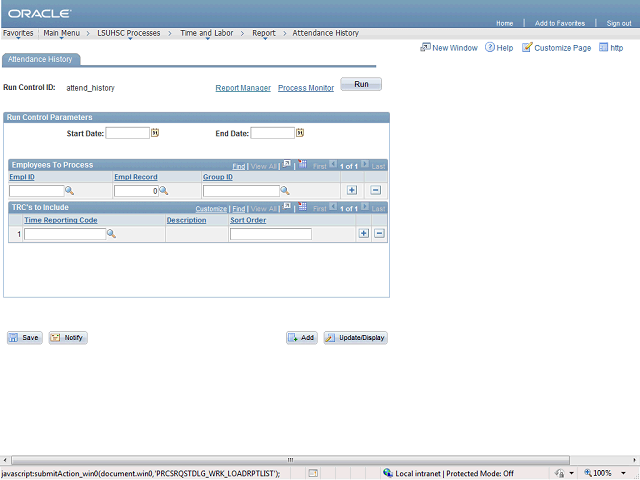The height and width of the screenshot is (480, 640).
Task: Click the Save button
Action: 25,338
